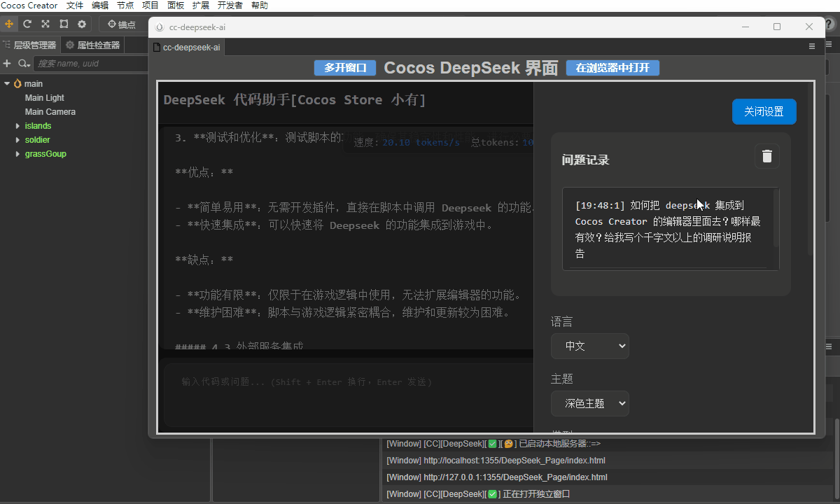Click the 语言 setting label
840x504 pixels.
point(561,322)
